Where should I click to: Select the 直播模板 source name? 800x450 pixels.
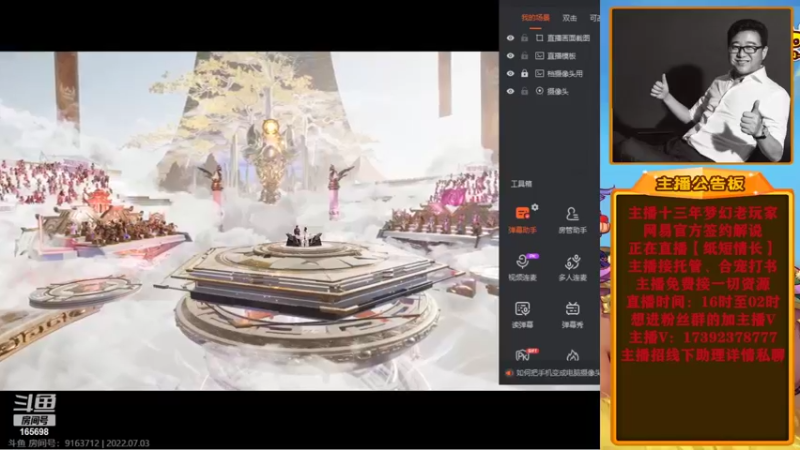(x=561, y=56)
